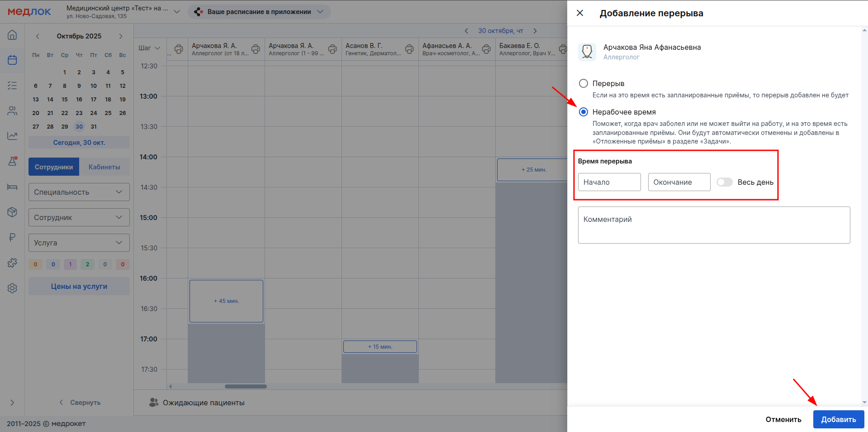Open the settings gear sidebar icon
This screenshot has height=432, width=868.
[x=12, y=288]
